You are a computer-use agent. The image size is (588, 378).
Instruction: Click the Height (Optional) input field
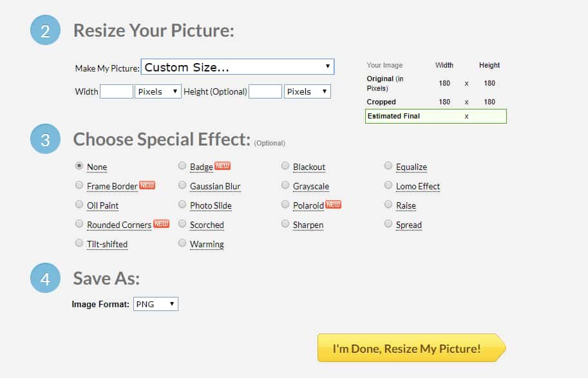265,91
